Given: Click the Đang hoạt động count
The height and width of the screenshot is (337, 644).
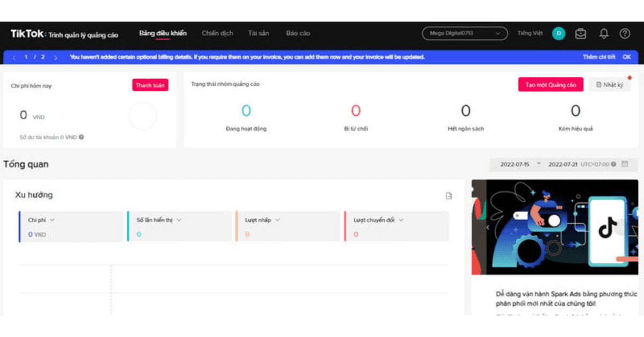Looking at the screenshot, I should [x=246, y=111].
